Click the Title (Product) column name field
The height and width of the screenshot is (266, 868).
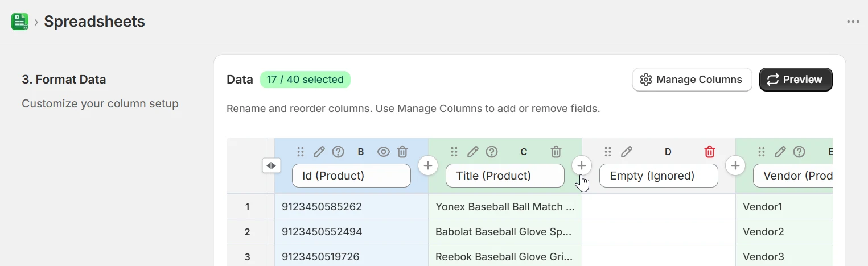tap(505, 176)
